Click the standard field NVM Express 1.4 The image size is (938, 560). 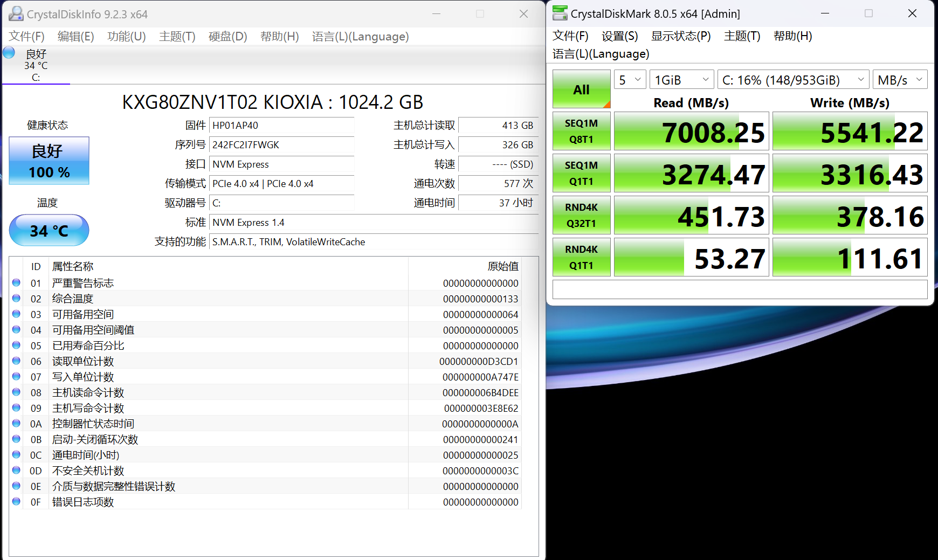(x=374, y=222)
